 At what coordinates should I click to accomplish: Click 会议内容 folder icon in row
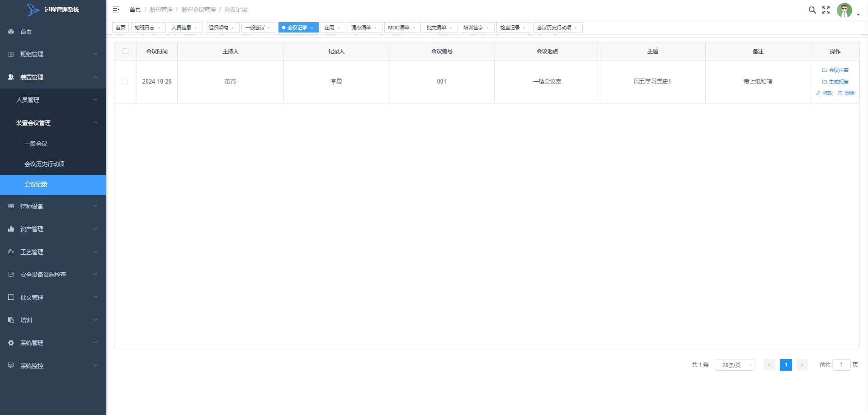[x=824, y=70]
